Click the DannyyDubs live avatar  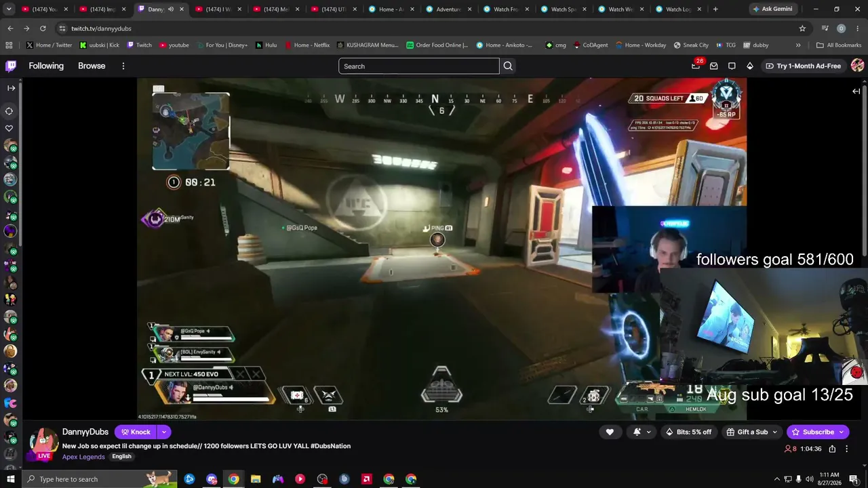click(44, 443)
